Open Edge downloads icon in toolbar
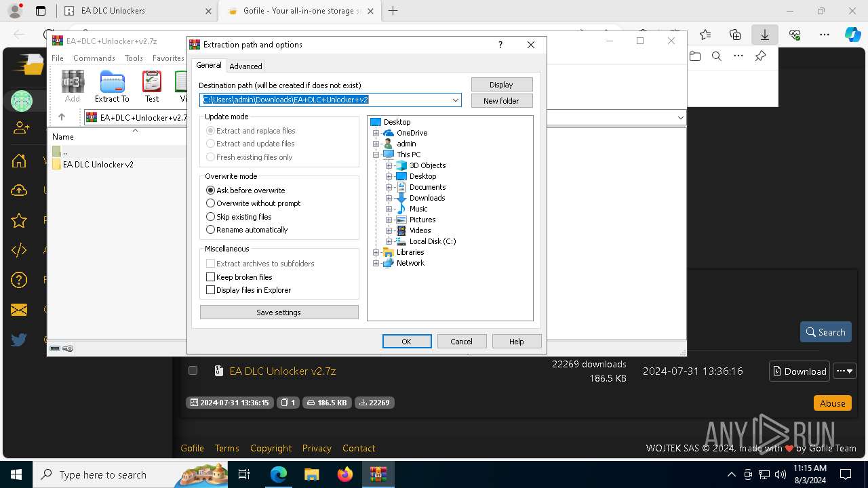Image resolution: width=868 pixels, height=488 pixels. 764,35
